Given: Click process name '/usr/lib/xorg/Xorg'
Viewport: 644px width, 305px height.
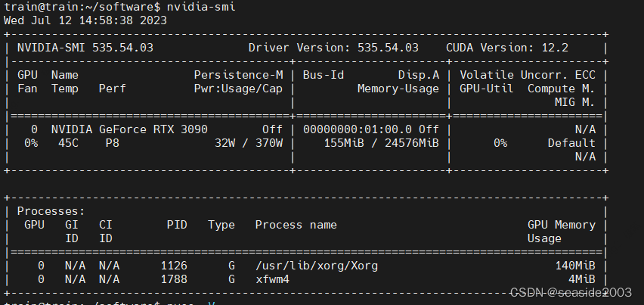Looking at the screenshot, I should click(317, 266).
